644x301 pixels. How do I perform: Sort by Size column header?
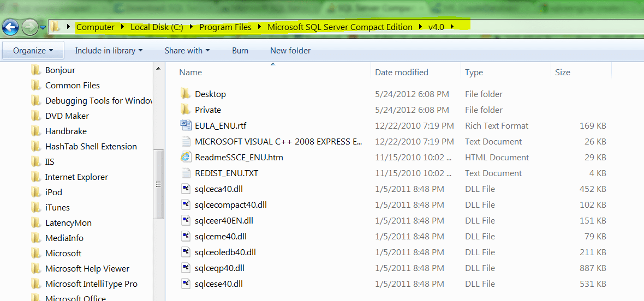pyautogui.click(x=563, y=72)
